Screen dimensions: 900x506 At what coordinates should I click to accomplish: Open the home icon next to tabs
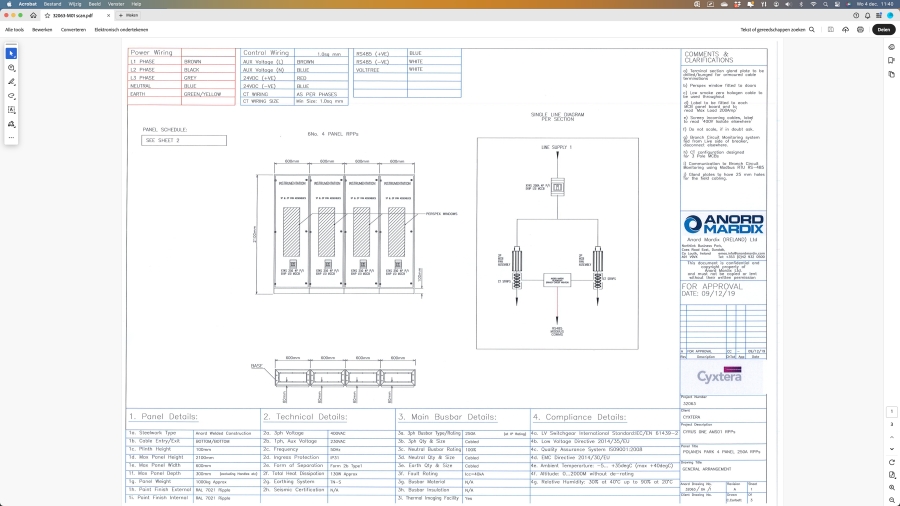33,16
